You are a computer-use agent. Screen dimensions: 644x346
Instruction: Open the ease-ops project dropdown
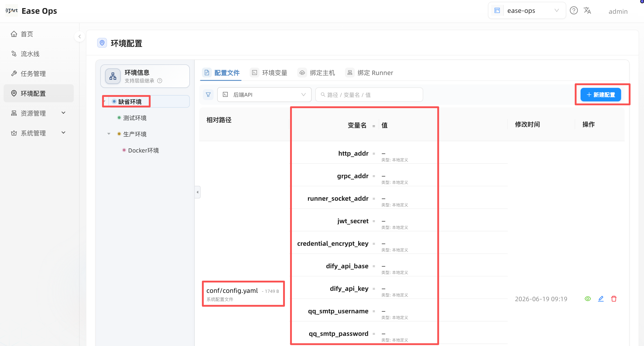(x=527, y=11)
